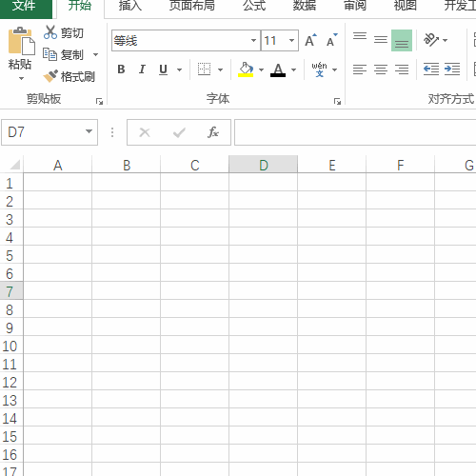Open the text orientation dropdown arrow
The image size is (476, 476).
(x=445, y=40)
